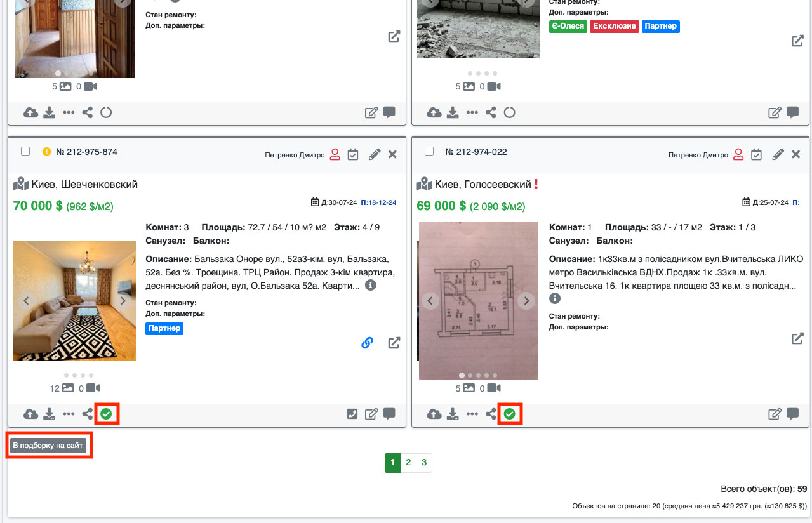The width and height of the screenshot is (812, 523).
Task: Upload to cloud for listing 212-974-022
Action: [x=434, y=414]
